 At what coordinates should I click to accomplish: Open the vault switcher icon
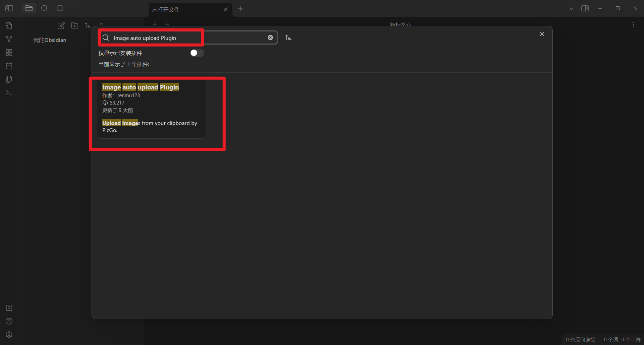pyautogui.click(x=9, y=308)
